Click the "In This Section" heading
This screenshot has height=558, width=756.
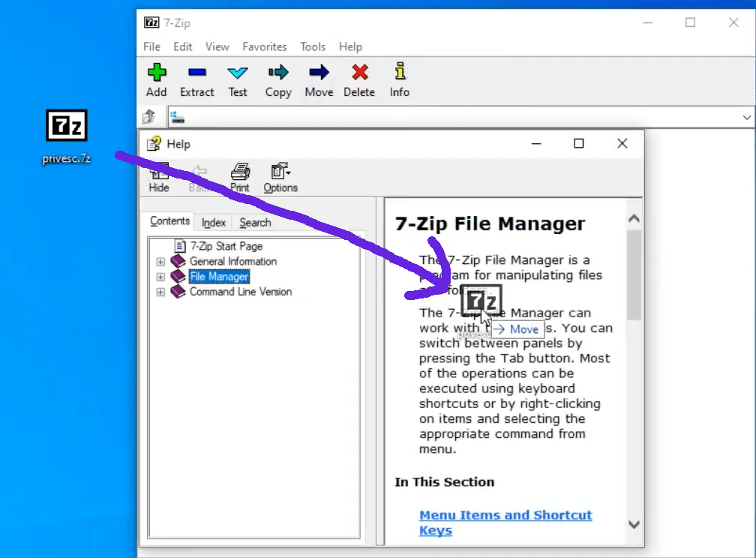click(445, 481)
